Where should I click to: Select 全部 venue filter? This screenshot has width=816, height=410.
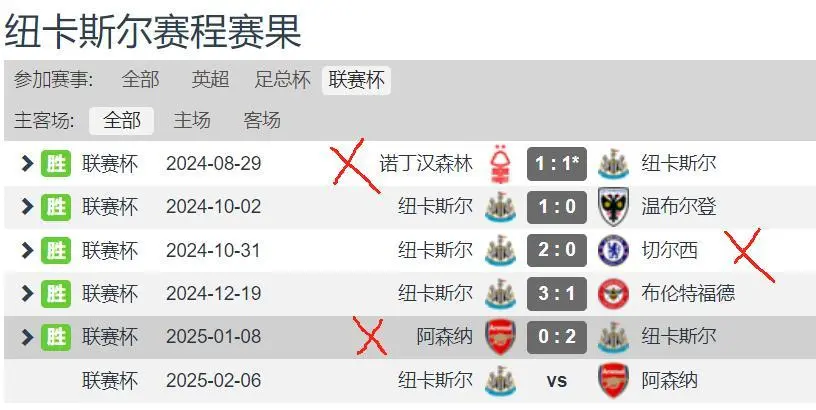pyautogui.click(x=121, y=121)
